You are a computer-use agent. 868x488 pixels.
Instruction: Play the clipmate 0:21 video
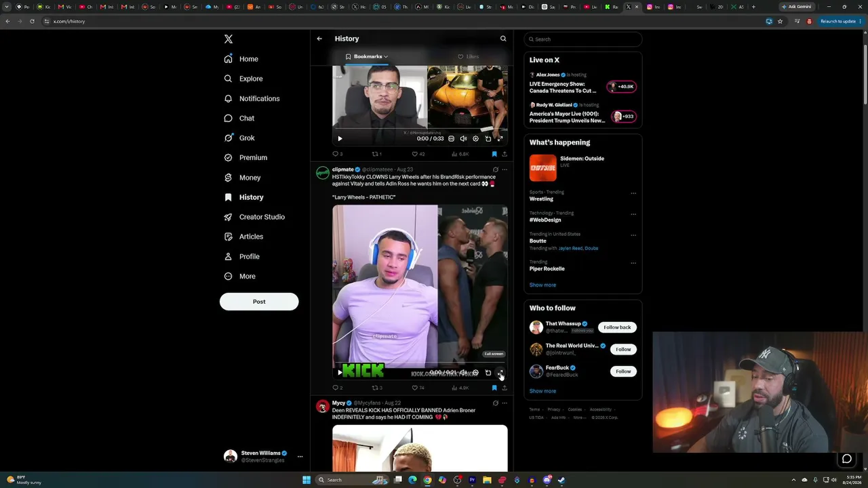coord(340,373)
